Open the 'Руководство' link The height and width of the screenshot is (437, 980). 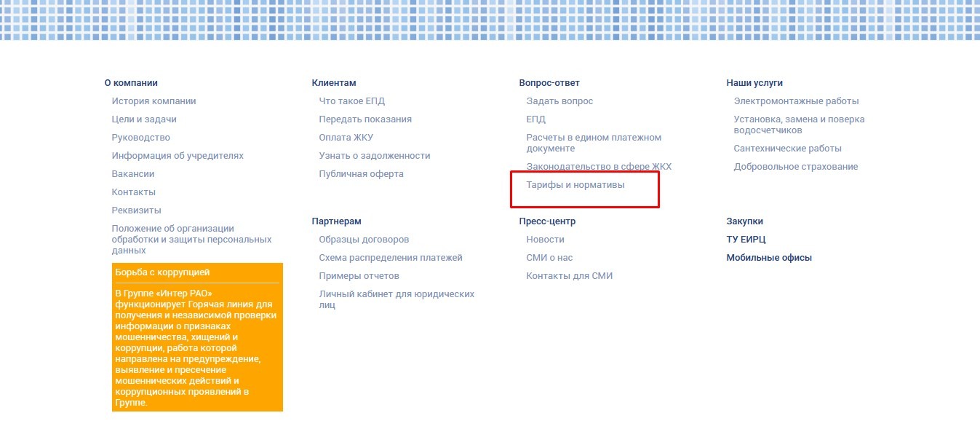point(141,138)
